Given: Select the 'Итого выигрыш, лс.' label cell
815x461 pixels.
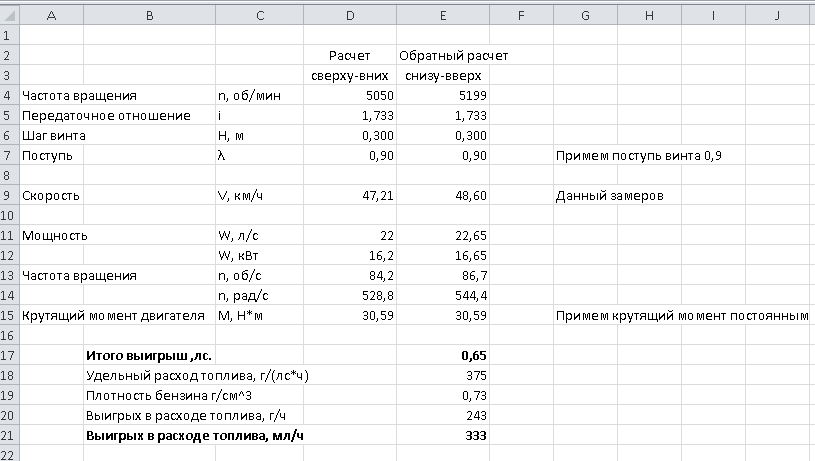Looking at the screenshot, I should point(149,355).
